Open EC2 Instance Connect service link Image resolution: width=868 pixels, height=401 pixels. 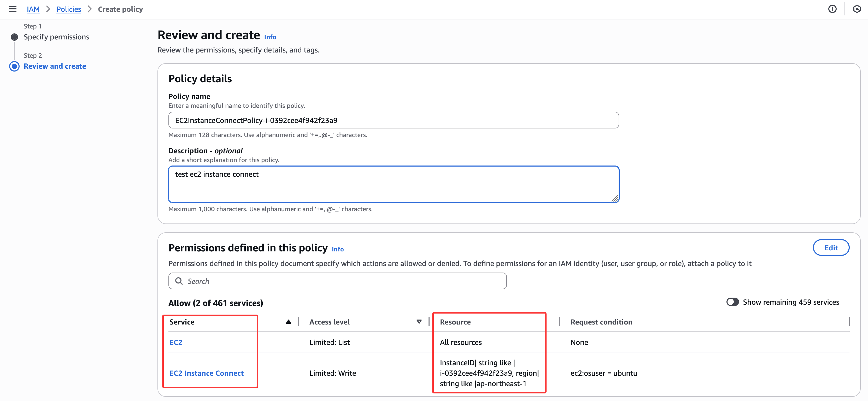point(206,373)
